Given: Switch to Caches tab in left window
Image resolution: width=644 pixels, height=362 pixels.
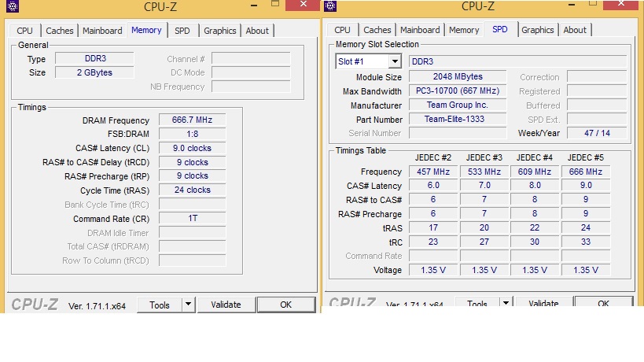Looking at the screenshot, I should pos(60,31).
